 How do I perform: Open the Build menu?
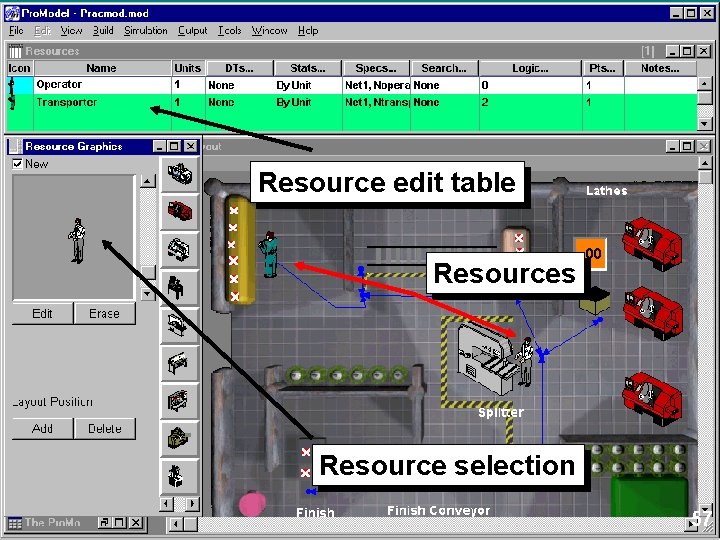(x=103, y=31)
